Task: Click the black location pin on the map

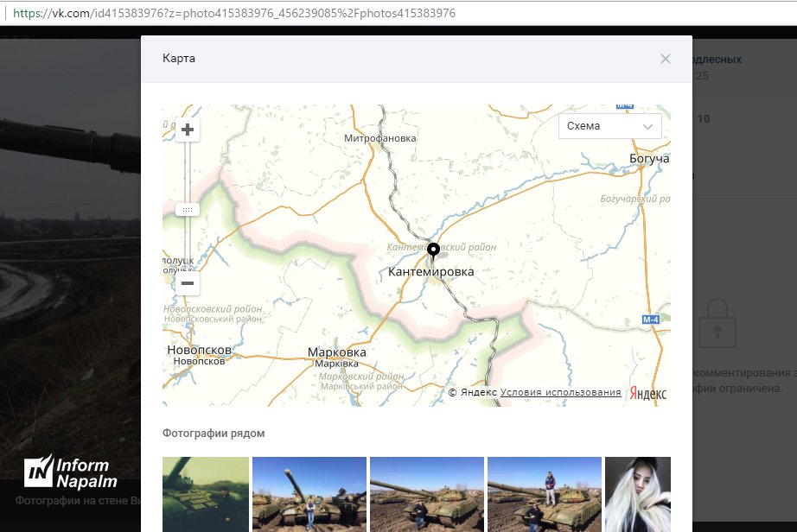Action: (433, 252)
